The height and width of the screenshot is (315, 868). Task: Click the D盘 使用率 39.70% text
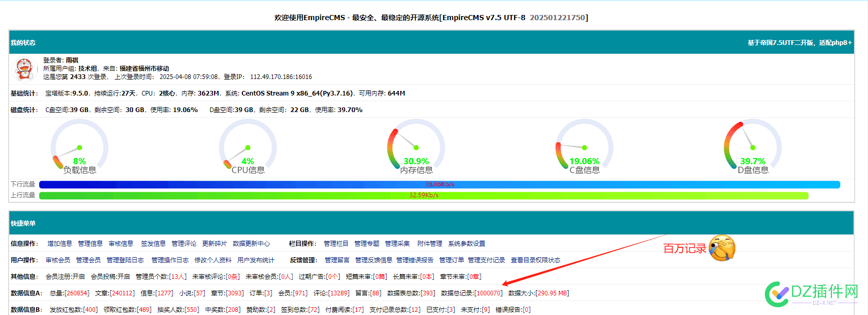338,110
